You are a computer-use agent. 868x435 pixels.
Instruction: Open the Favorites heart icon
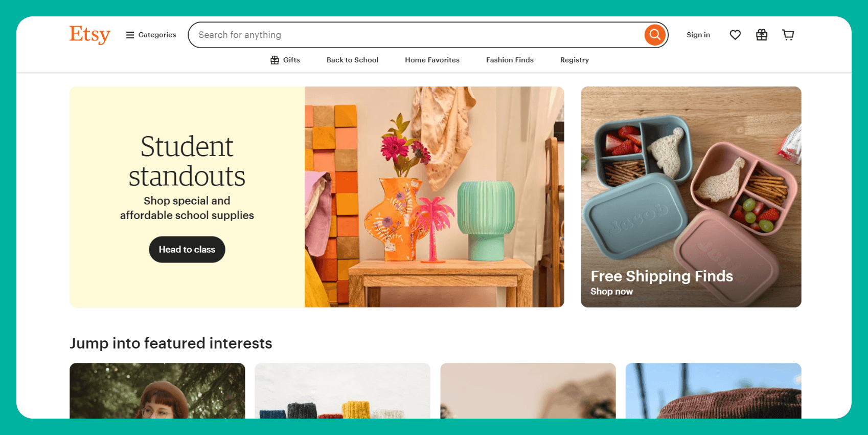point(735,35)
